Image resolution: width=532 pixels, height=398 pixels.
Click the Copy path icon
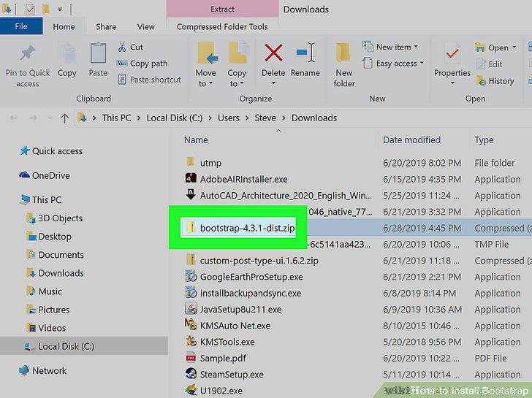pyautogui.click(x=122, y=64)
